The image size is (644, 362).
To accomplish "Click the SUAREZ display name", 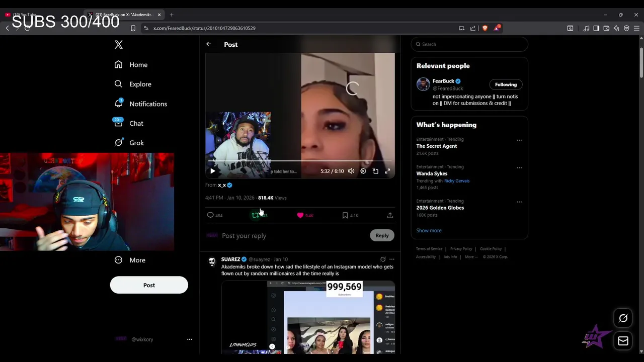I will click(230, 259).
